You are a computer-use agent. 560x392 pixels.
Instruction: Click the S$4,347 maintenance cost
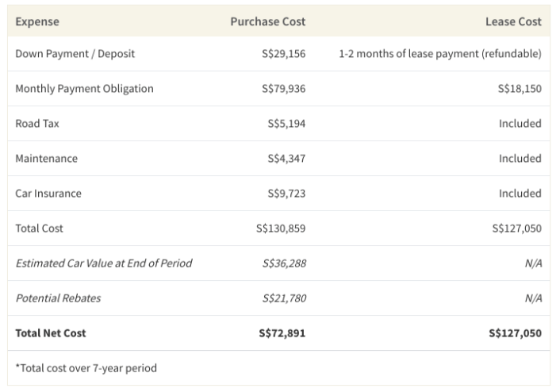pyautogui.click(x=286, y=159)
